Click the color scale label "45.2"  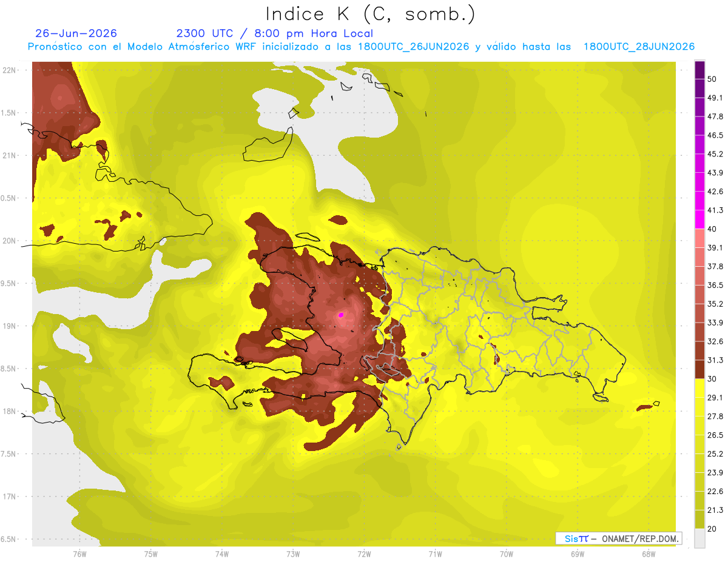pos(715,154)
